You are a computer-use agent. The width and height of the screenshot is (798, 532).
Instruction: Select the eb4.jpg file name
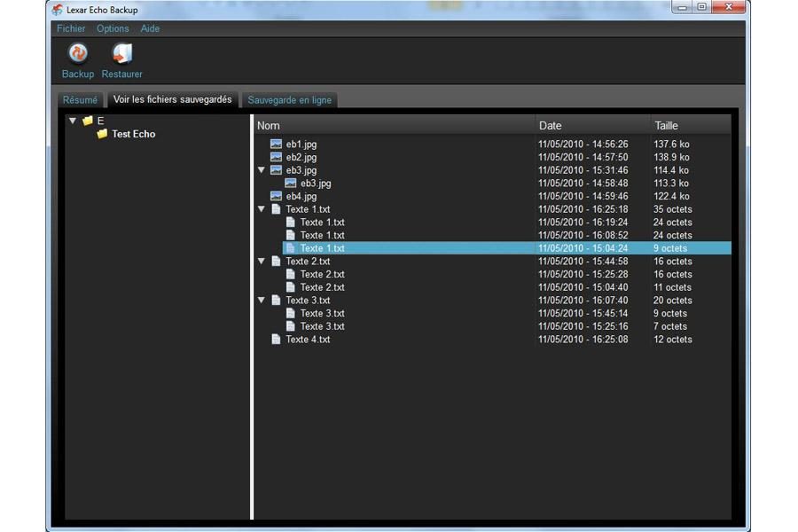coord(301,196)
